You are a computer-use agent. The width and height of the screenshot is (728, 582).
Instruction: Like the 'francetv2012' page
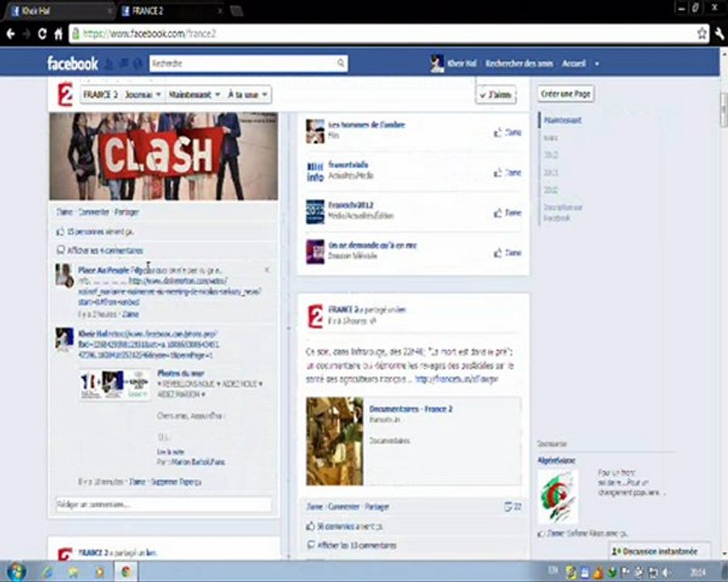click(x=507, y=213)
